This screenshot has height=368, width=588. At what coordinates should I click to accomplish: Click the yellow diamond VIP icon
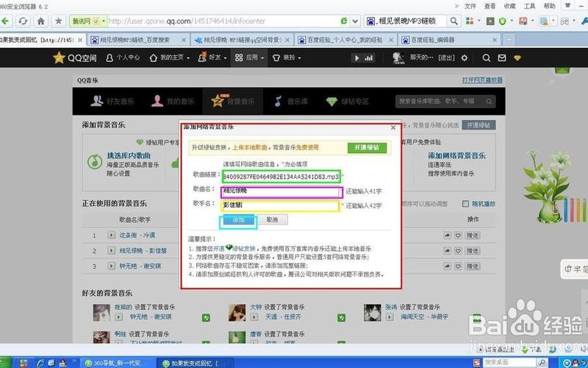click(x=517, y=58)
